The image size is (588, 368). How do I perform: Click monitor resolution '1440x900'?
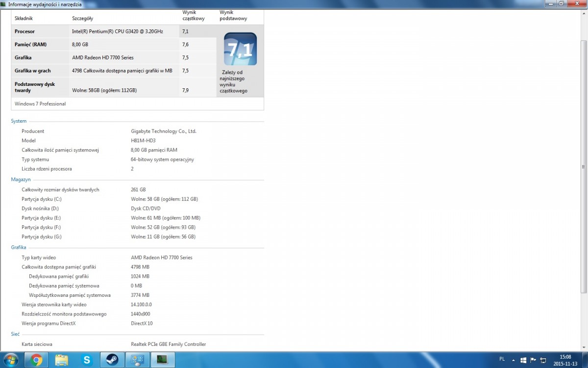pos(141,314)
